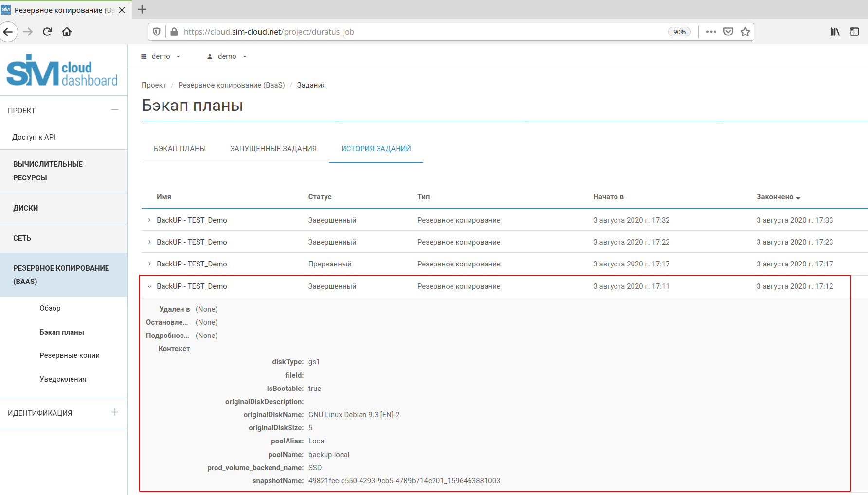
Task: Click the SIM cloud dashboard logo
Action: (62, 71)
